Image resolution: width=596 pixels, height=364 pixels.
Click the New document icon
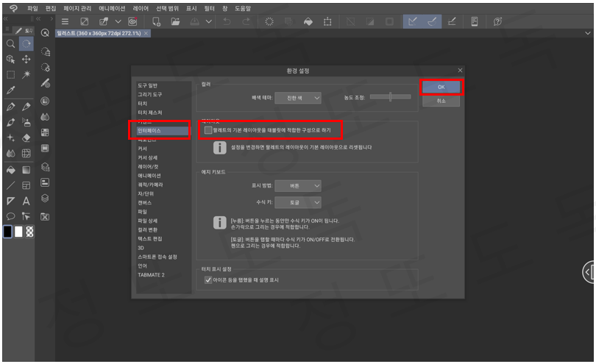tap(156, 21)
